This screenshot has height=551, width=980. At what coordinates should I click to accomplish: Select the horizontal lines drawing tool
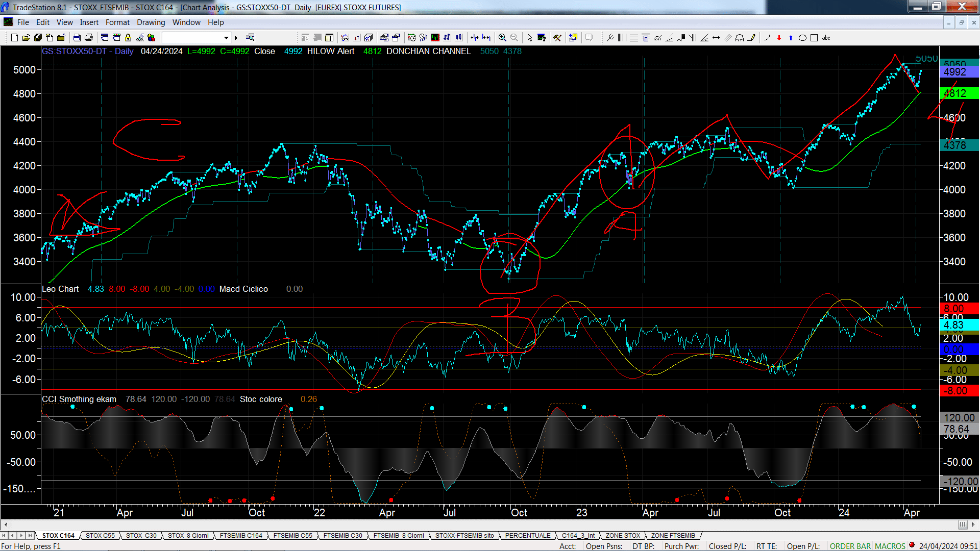point(634,37)
